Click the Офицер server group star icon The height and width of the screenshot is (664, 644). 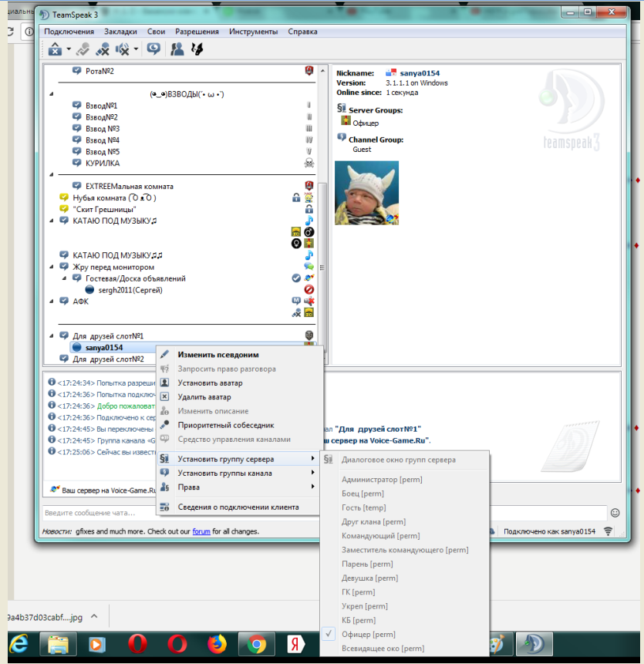pos(346,120)
